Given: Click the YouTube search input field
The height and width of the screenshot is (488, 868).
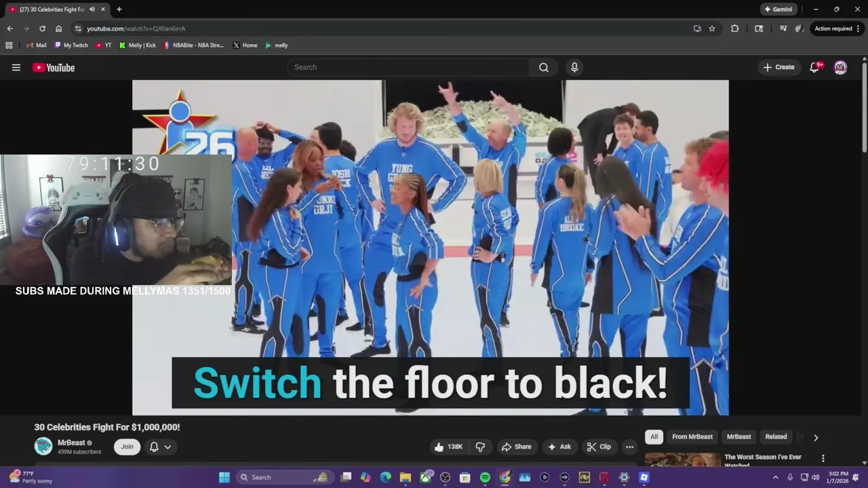Looking at the screenshot, I should coord(409,67).
